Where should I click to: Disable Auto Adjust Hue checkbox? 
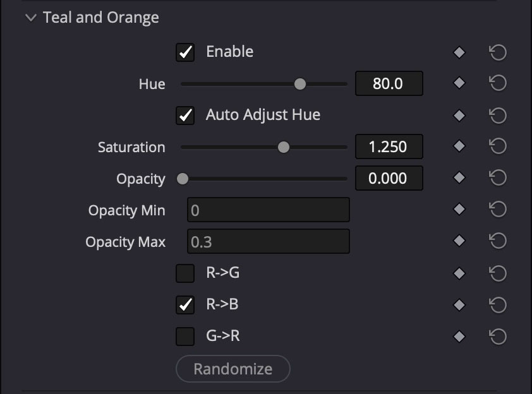click(185, 116)
